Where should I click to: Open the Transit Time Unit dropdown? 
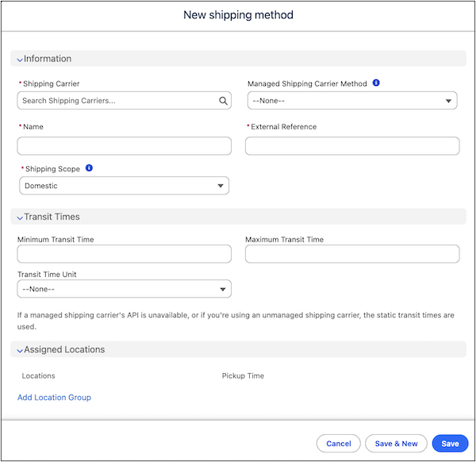125,289
